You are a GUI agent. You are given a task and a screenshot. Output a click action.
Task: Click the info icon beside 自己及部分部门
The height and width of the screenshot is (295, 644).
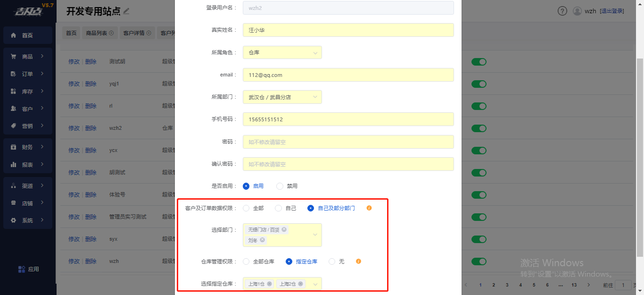(369, 208)
